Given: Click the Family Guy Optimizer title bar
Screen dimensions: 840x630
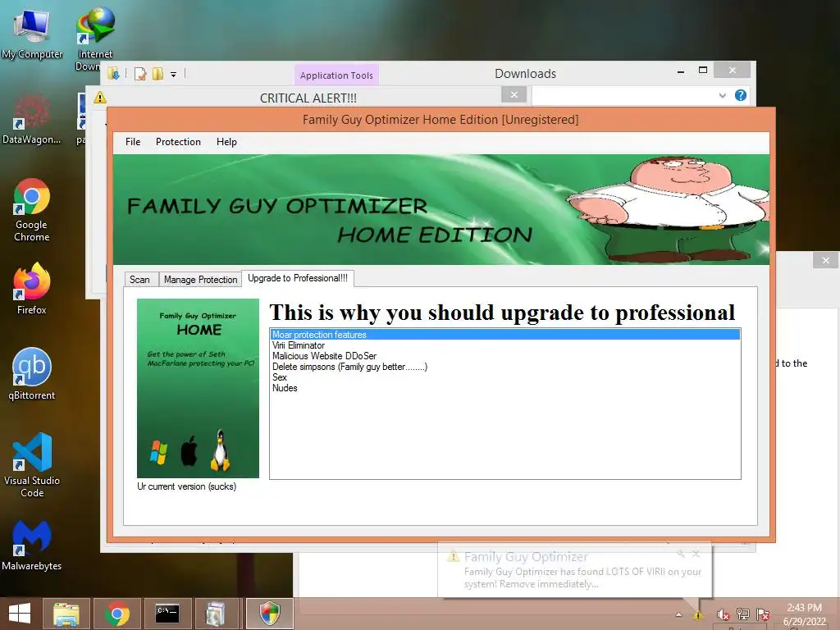Looking at the screenshot, I should [441, 120].
